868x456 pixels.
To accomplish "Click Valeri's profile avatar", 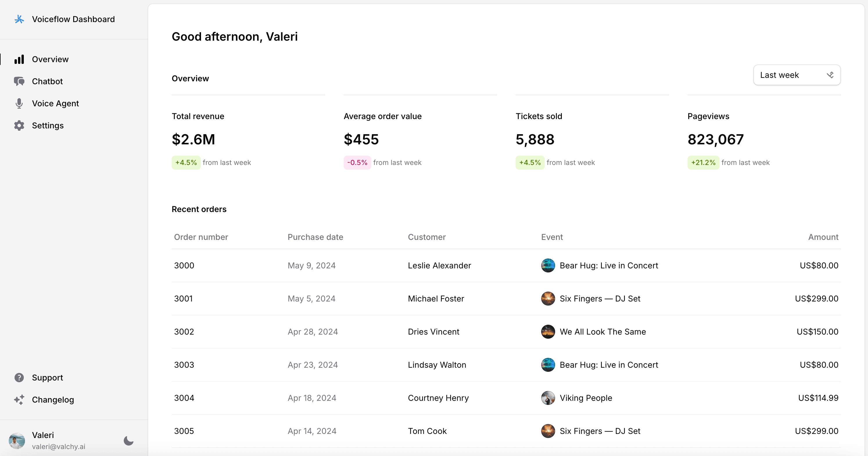I will pyautogui.click(x=17, y=441).
